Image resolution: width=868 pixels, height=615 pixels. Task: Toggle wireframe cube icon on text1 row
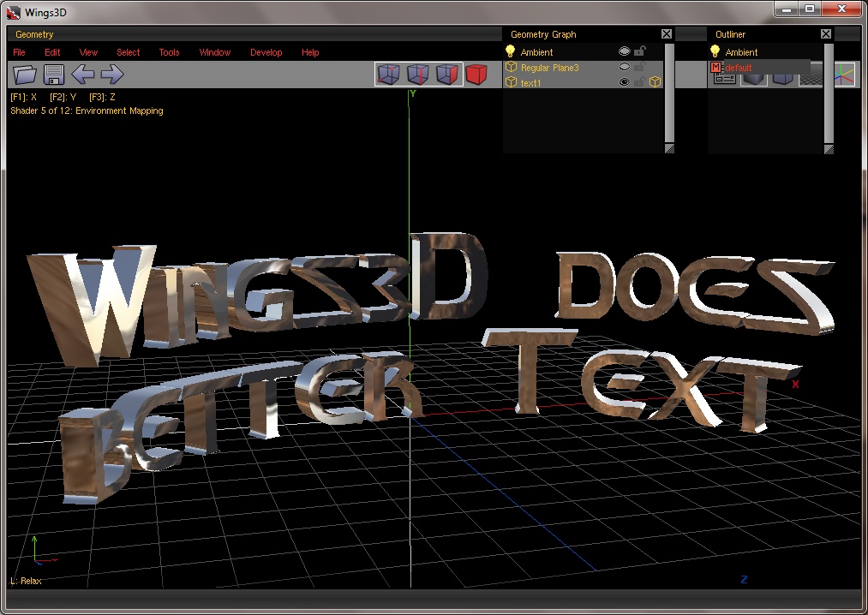pyautogui.click(x=655, y=82)
